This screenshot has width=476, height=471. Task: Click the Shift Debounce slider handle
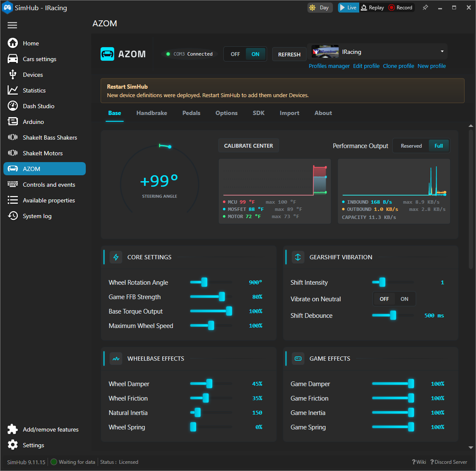coord(393,315)
